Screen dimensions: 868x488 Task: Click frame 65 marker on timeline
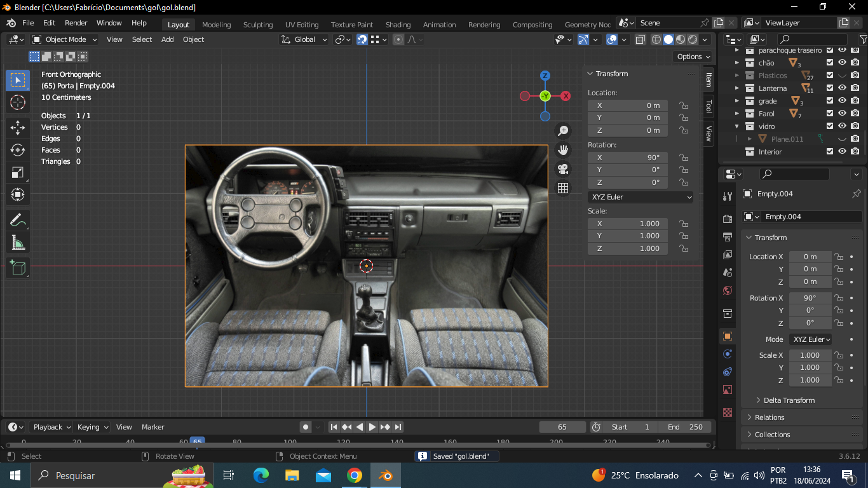[x=198, y=442]
